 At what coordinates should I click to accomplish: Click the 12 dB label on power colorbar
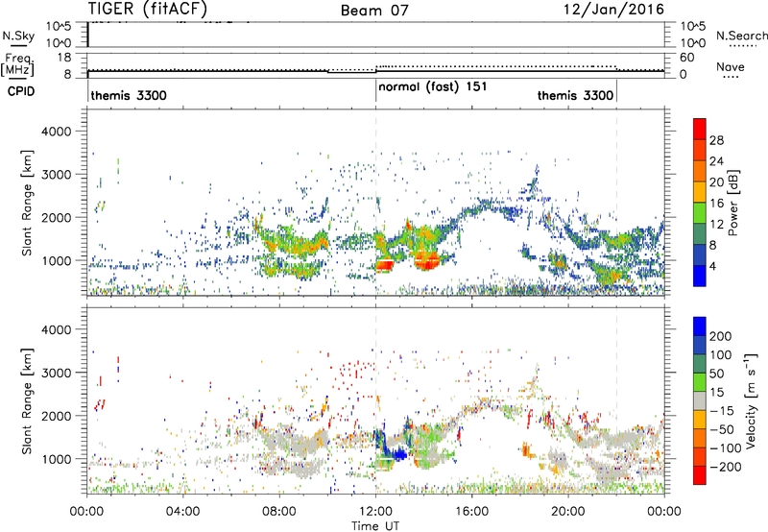[716, 225]
